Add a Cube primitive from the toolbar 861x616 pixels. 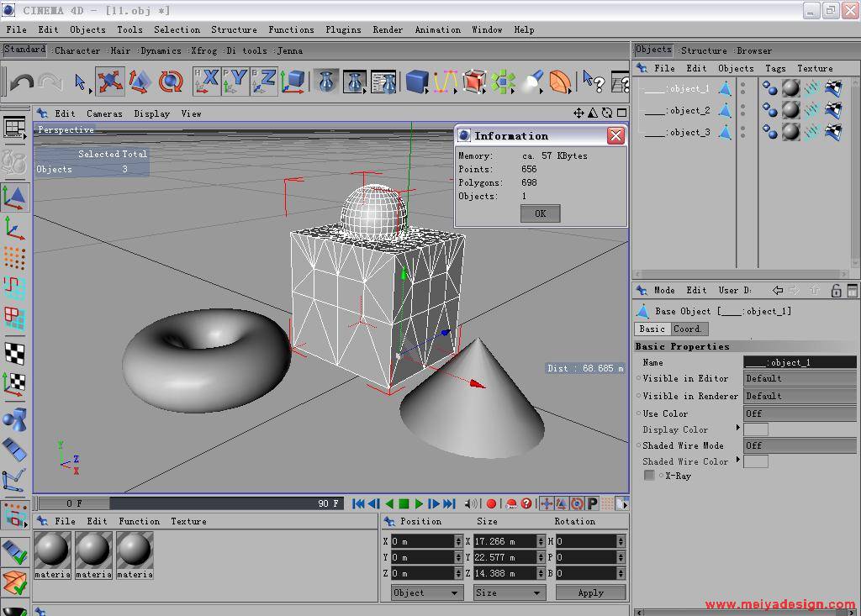pos(417,82)
